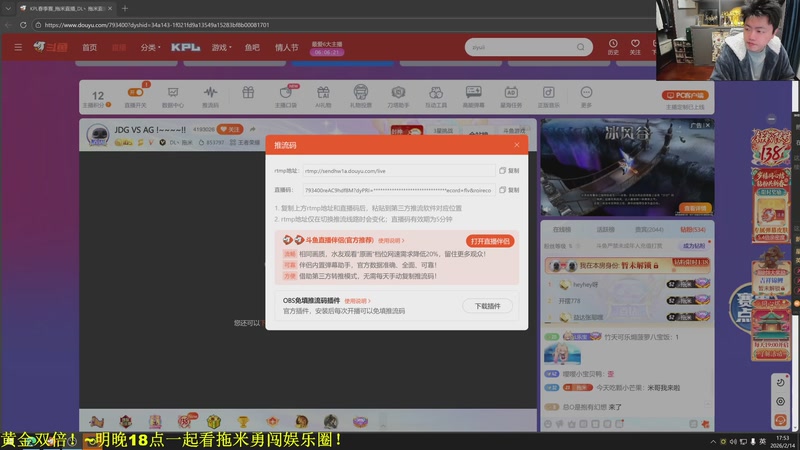Screen dimensions: 800x450
Task: Open the volume tray icon
Action: tap(733, 442)
